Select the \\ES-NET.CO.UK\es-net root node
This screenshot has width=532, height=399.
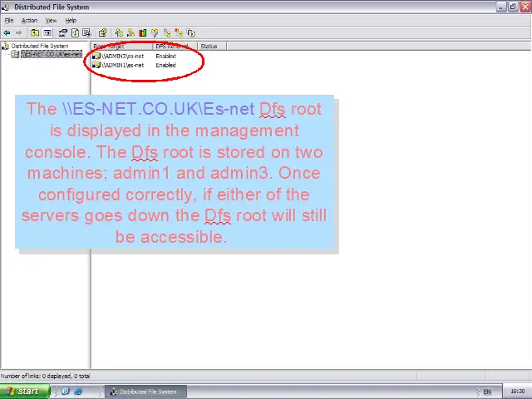pyautogui.click(x=52, y=54)
